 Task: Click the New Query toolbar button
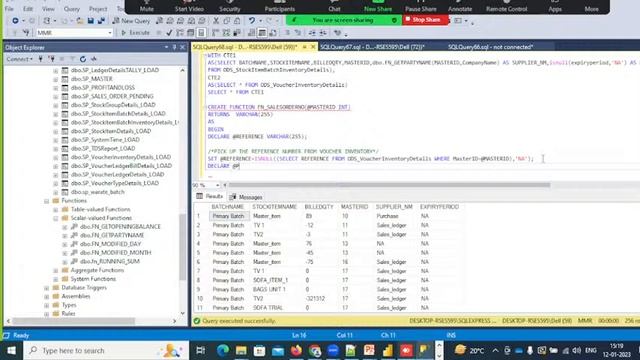(x=131, y=20)
